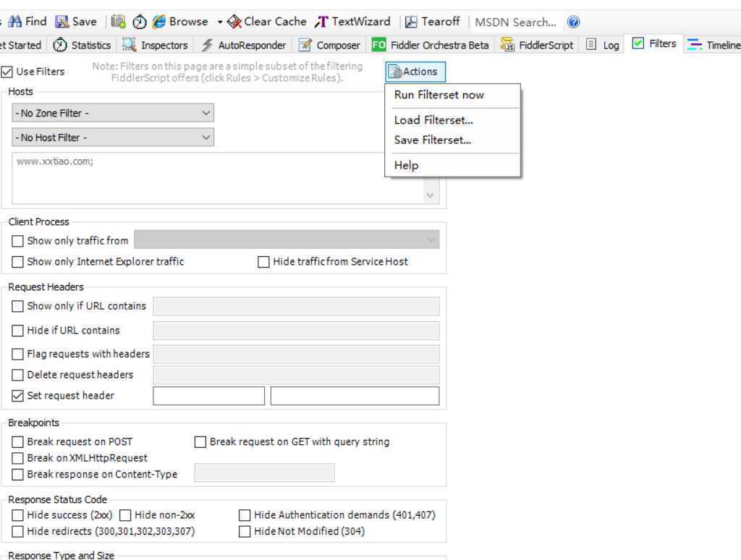741x560 pixels.
Task: Switch to the FiddlerScript tab
Action: (x=537, y=45)
